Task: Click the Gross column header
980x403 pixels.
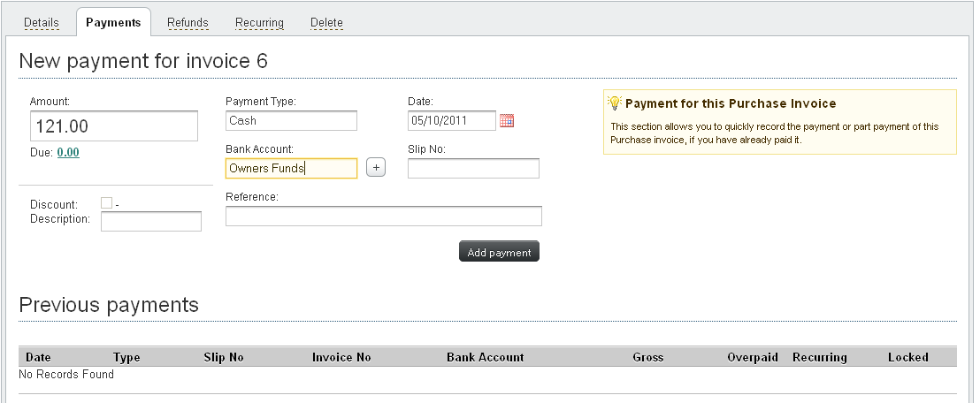Action: [648, 358]
